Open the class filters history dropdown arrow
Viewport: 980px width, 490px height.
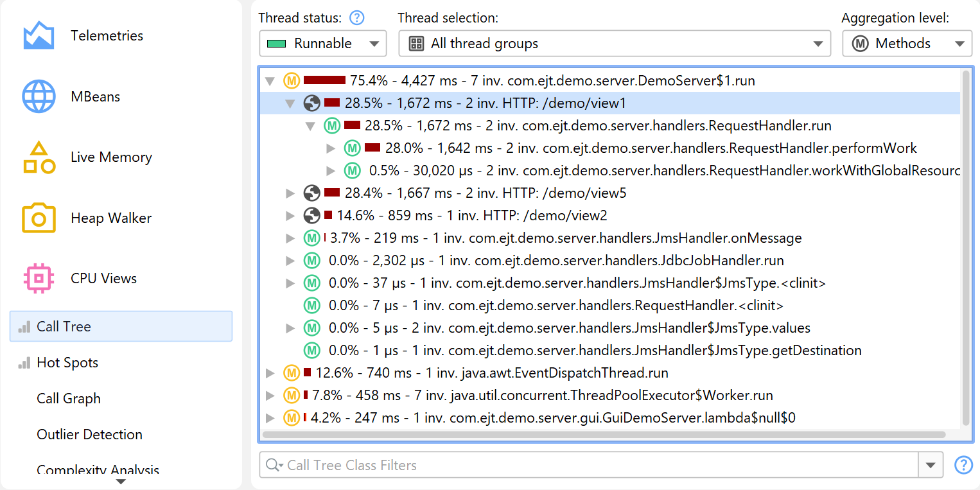[x=931, y=465]
